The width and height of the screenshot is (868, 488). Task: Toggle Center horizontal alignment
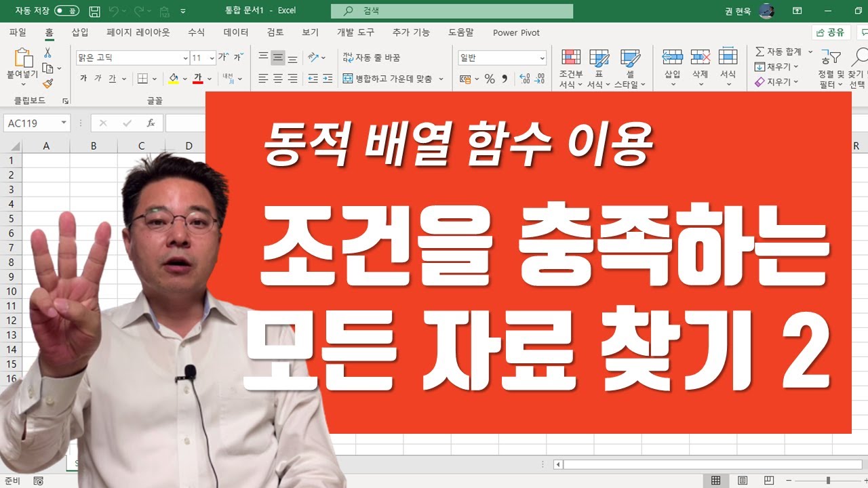pyautogui.click(x=278, y=79)
